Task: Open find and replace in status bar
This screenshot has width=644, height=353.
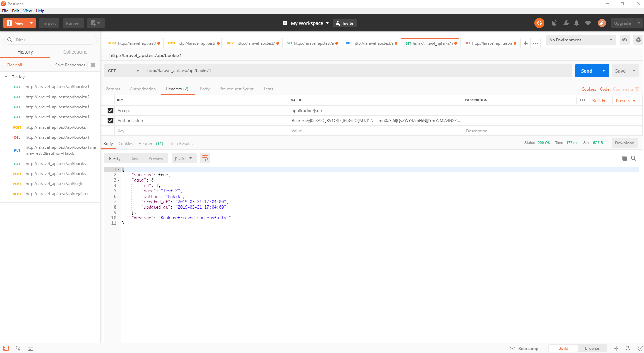Action: coord(18,348)
